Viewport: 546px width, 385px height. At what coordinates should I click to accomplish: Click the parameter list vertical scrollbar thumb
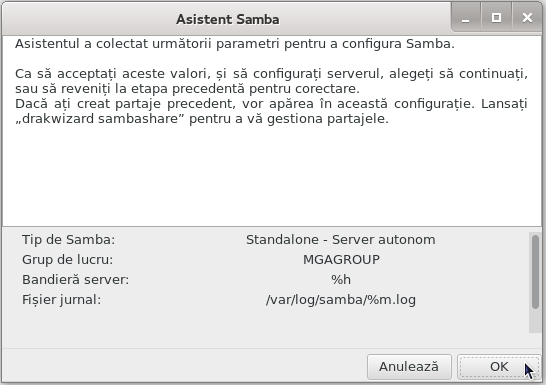[x=535, y=272]
